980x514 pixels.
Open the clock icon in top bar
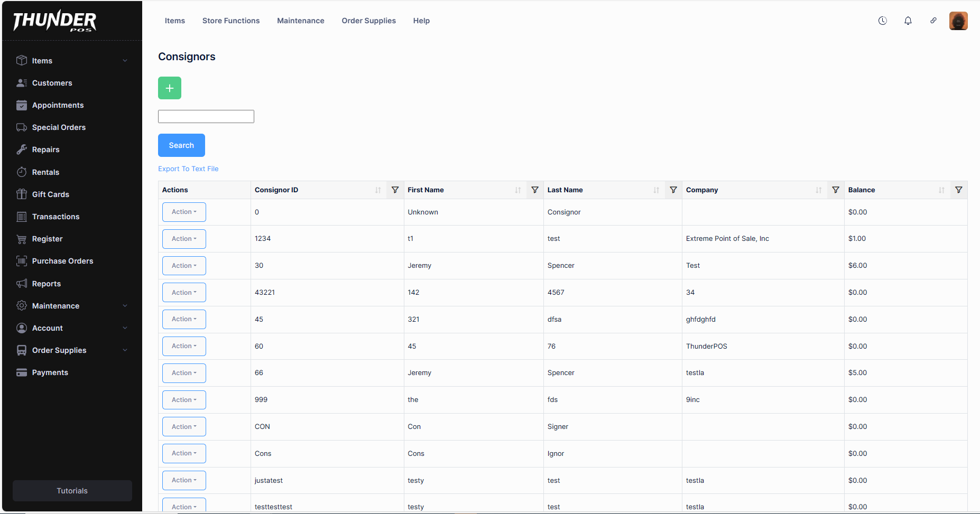882,21
